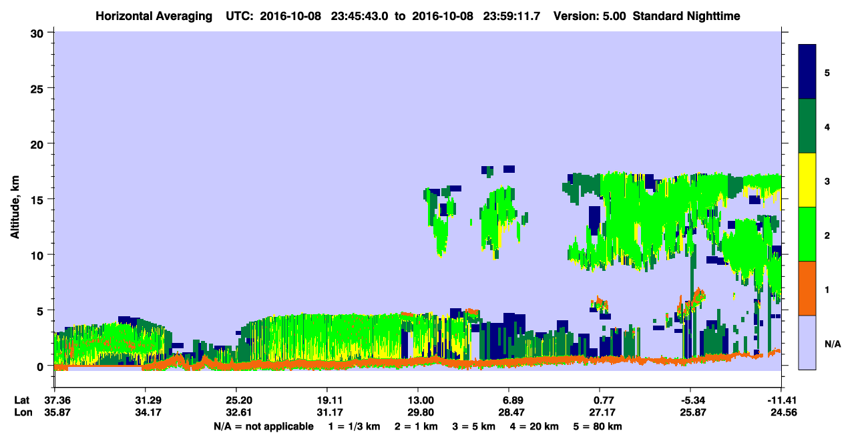Click the latitude value 25.20
This screenshot has height=445, width=868.
pos(236,400)
